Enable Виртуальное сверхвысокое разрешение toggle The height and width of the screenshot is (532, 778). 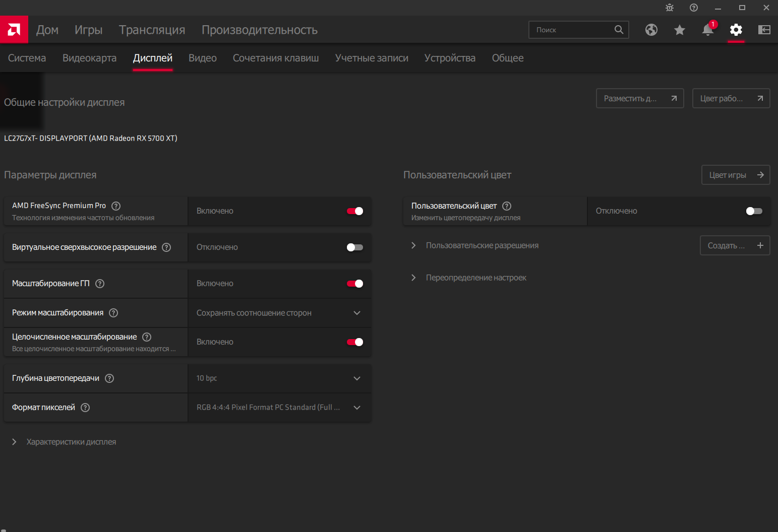[x=355, y=247]
